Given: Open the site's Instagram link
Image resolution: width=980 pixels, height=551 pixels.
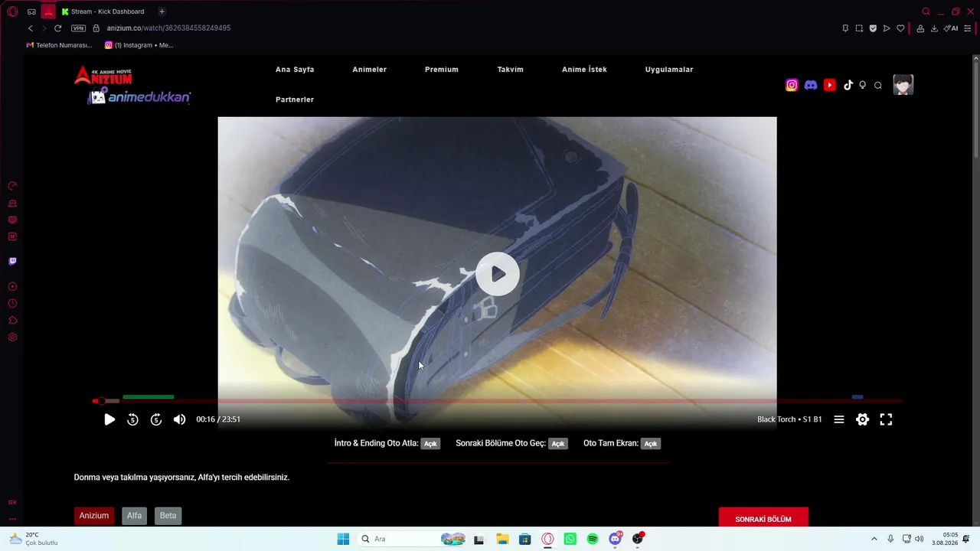Looking at the screenshot, I should click(x=792, y=85).
